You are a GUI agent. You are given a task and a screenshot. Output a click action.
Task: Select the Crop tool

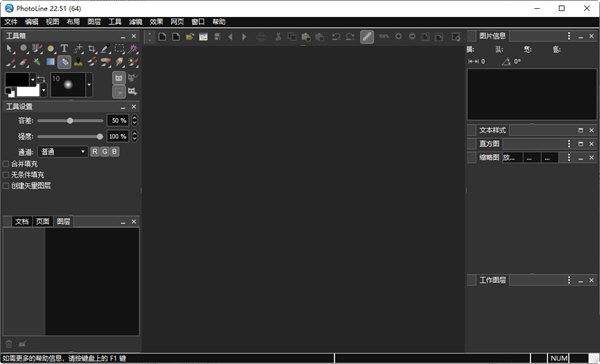92,49
